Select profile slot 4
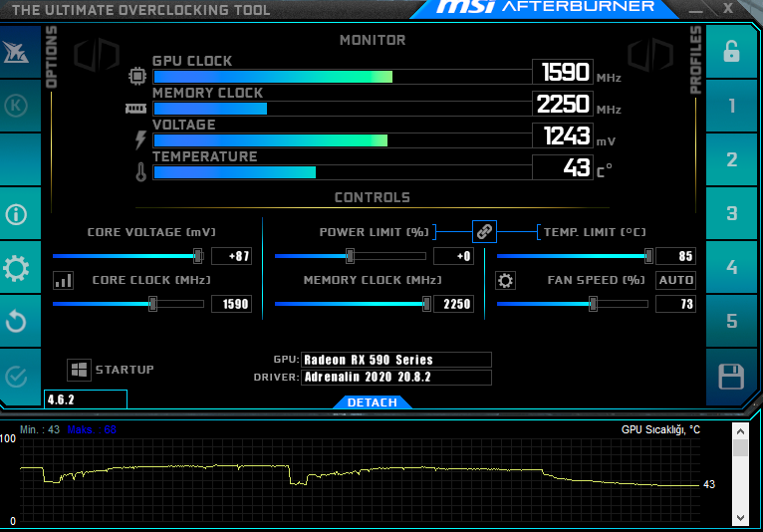Image resolution: width=763 pixels, height=532 pixels. 731,267
